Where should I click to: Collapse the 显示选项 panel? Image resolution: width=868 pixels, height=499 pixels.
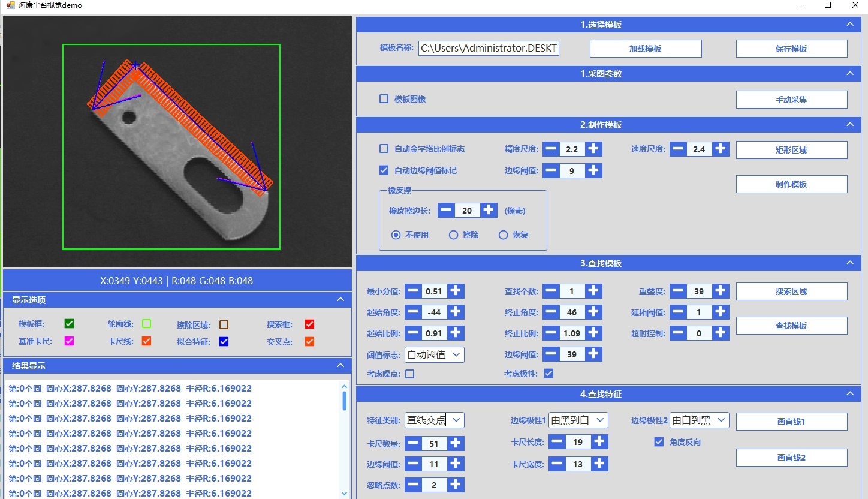340,299
